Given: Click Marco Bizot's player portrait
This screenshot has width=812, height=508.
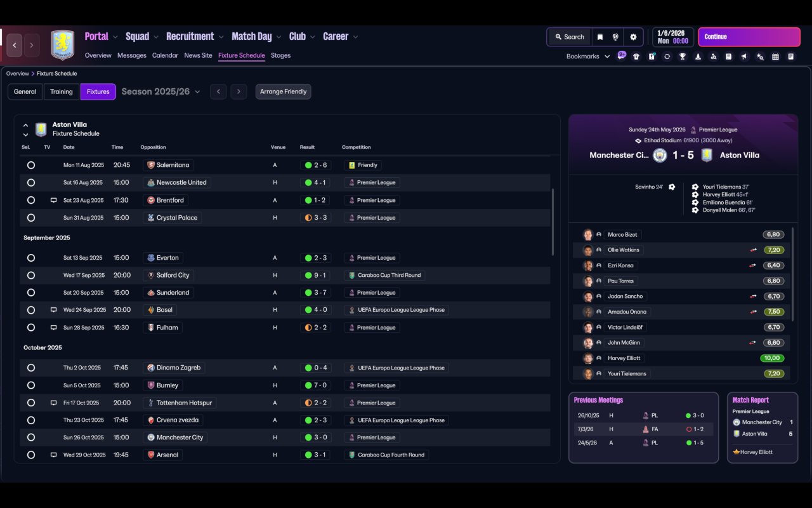Looking at the screenshot, I should 588,234.
